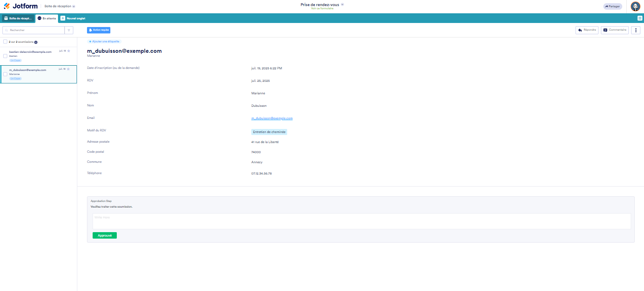The height and width of the screenshot is (291, 644).
Task: Click the Entretien de cheminée tag
Action: tap(269, 132)
